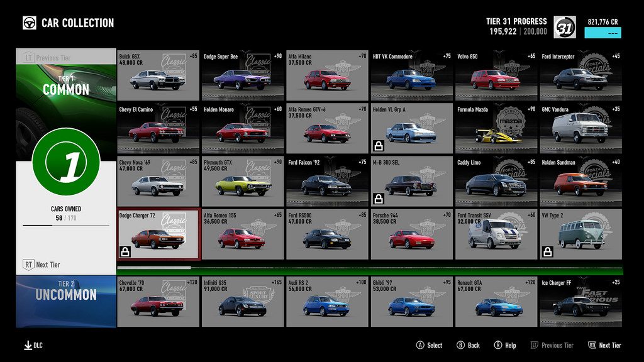Screen dimensions: 644x362
Task: Go to Next Tier in the side panel
Action: pos(66,265)
